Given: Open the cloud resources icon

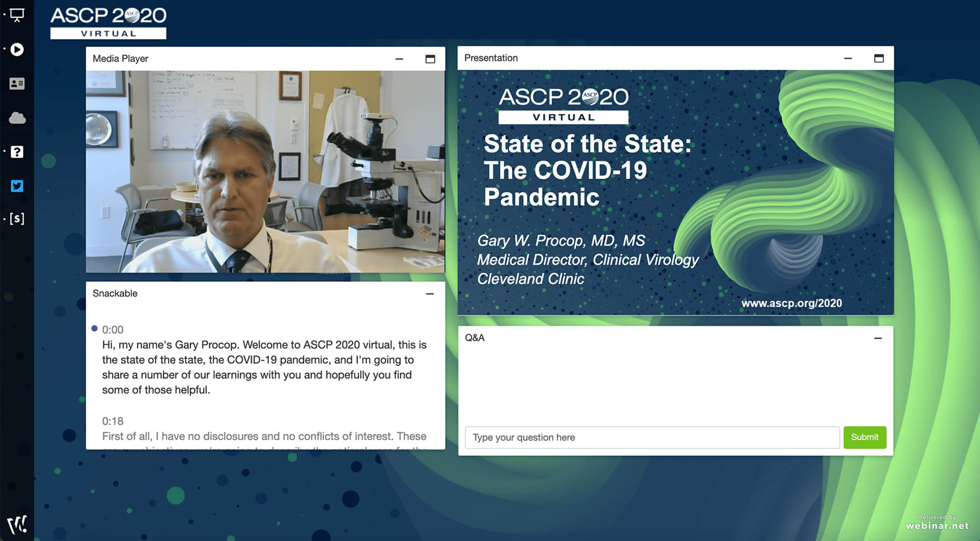Looking at the screenshot, I should 17,118.
